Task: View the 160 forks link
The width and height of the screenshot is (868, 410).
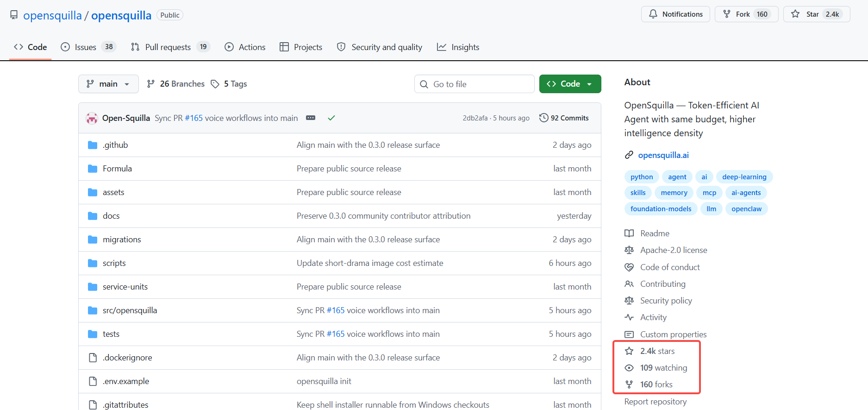Action: point(656,385)
